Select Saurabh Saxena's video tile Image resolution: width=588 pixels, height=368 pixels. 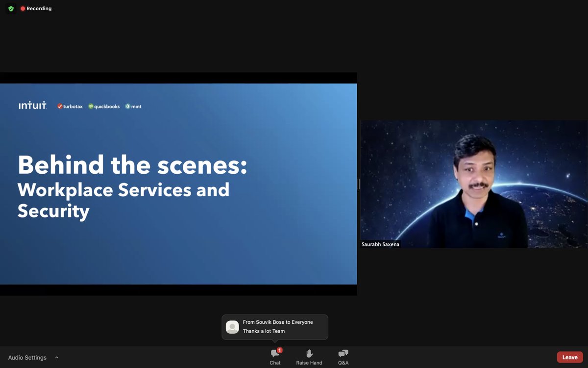(x=474, y=184)
